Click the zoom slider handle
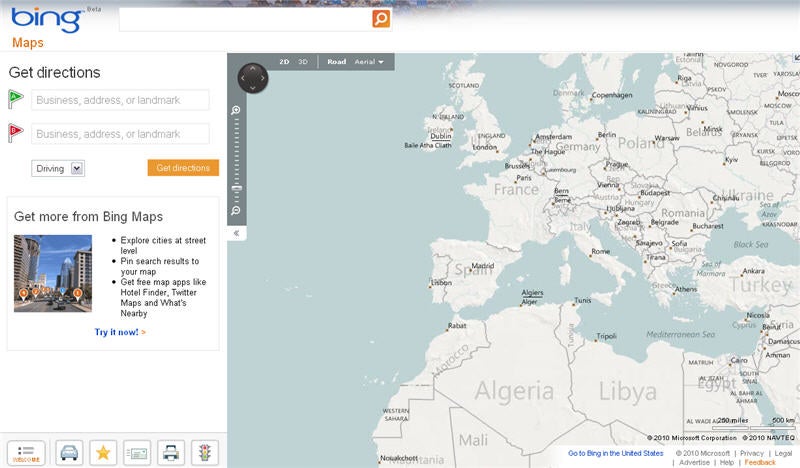800x468 pixels. 237,188
